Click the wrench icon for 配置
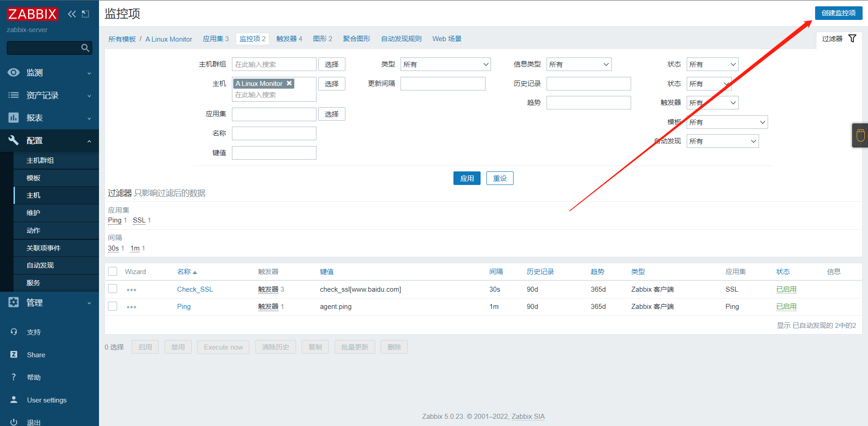Screen dimensions: 868x426 point(14,140)
